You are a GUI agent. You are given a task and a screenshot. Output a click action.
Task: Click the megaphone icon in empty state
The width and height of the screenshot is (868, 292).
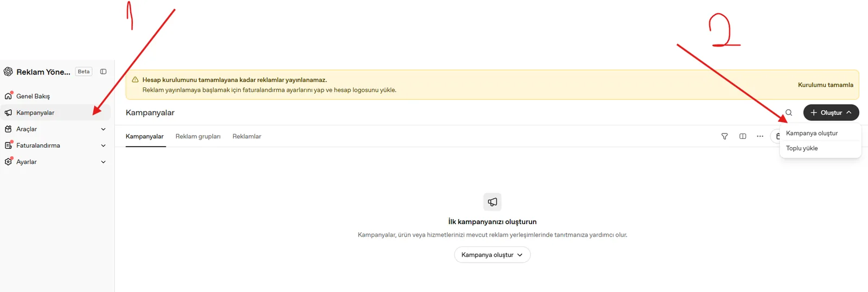click(x=493, y=202)
